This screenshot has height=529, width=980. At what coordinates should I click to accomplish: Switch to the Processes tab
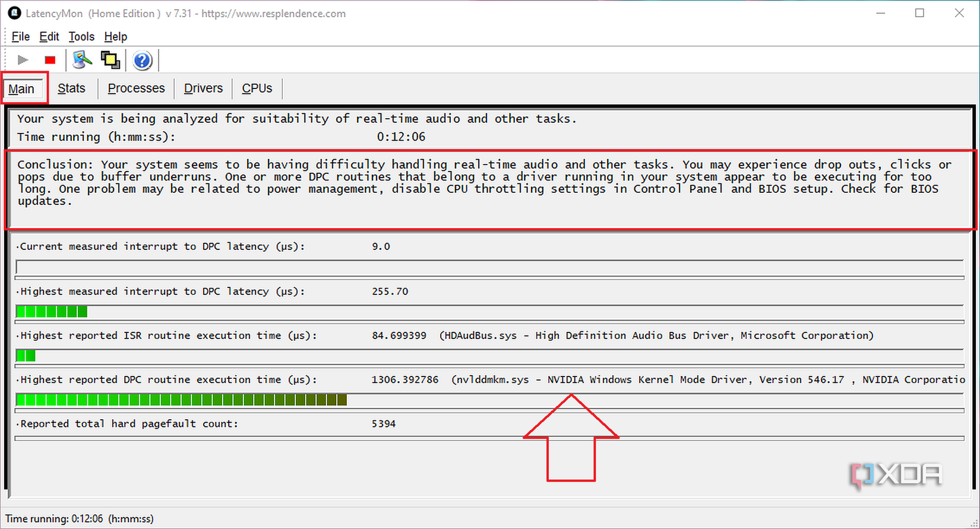[x=136, y=88]
